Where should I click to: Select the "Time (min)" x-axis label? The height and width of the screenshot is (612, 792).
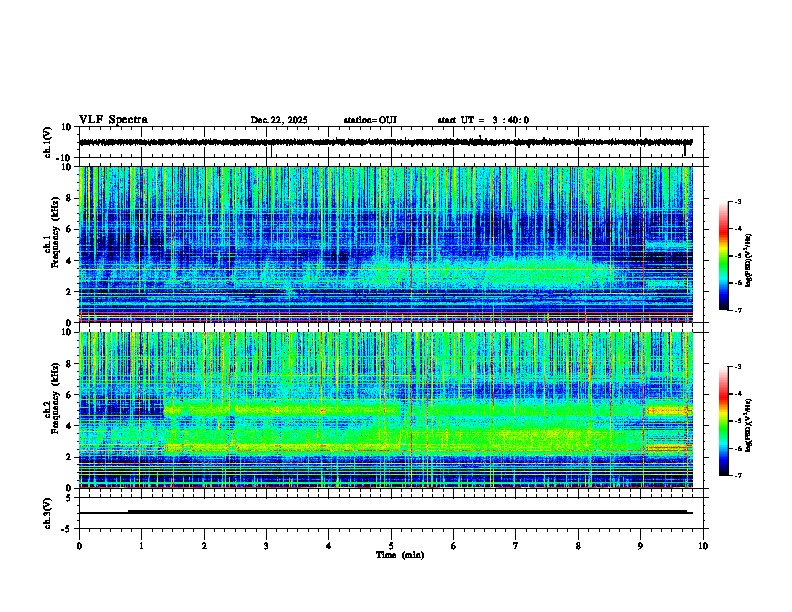point(400,555)
